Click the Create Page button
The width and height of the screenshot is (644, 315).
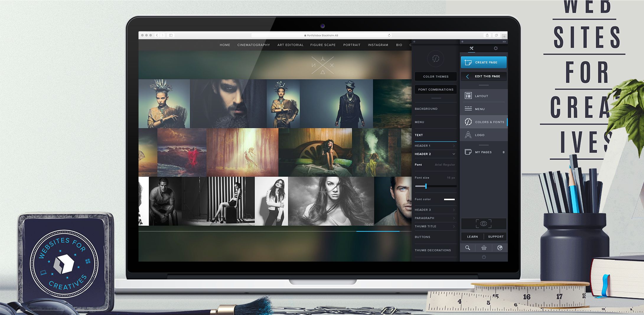tap(484, 62)
